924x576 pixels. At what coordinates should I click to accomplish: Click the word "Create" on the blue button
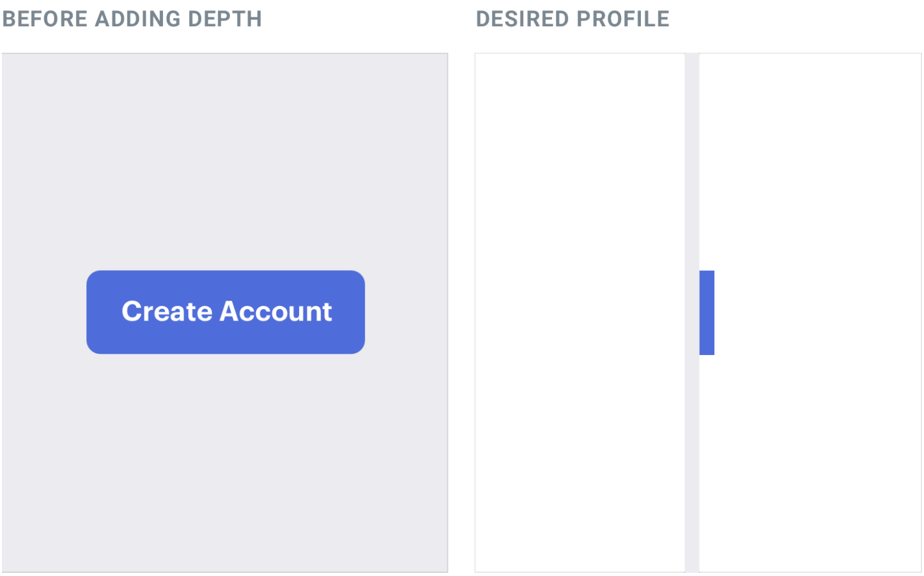pyautogui.click(x=167, y=312)
